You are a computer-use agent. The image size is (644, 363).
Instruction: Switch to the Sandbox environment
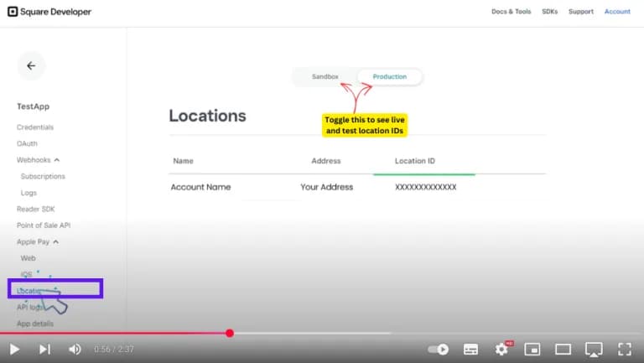[x=325, y=77]
